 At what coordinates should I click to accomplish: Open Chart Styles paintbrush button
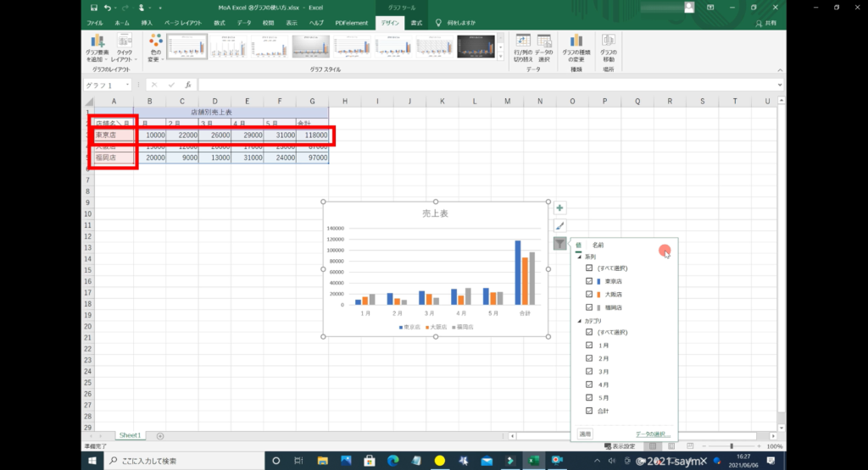click(x=559, y=226)
